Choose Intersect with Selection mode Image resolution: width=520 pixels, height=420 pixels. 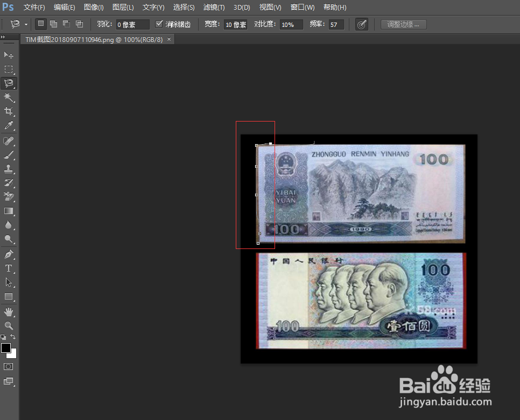click(79, 24)
